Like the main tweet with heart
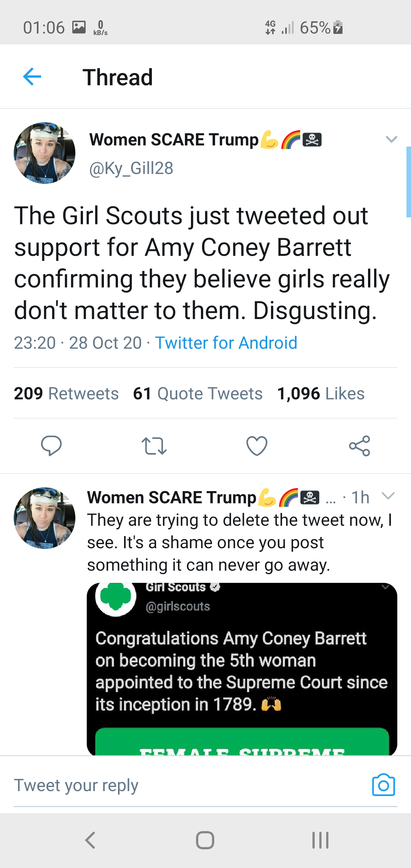 pyautogui.click(x=257, y=446)
